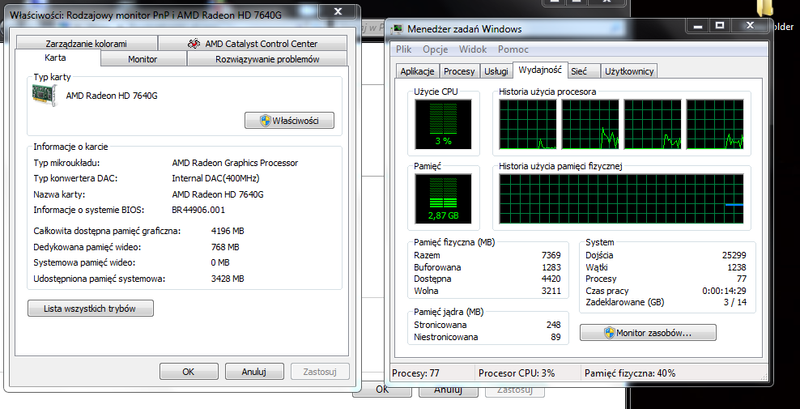
Task: Click the first CPU history graph
Action: 528,124
